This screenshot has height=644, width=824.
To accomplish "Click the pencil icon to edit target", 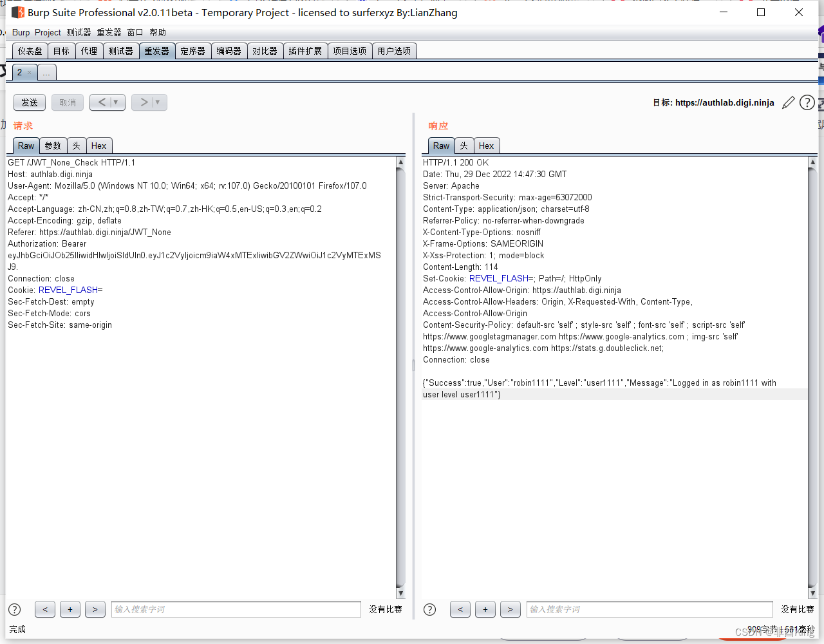I will 788,103.
